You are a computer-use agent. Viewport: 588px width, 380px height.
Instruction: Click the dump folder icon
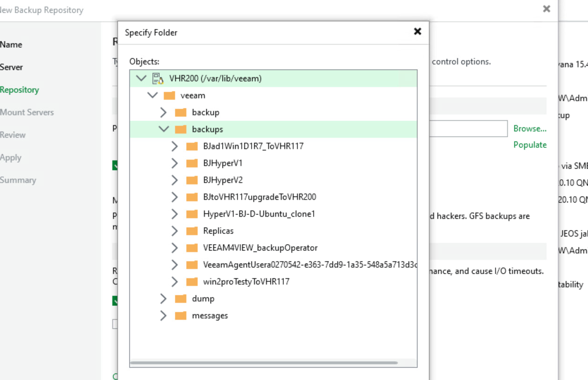coord(180,299)
